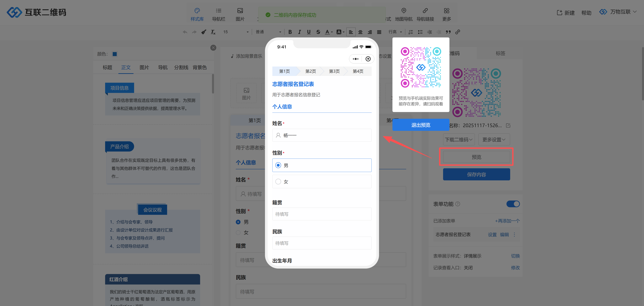Select the 男 radio option in preview

point(278,165)
